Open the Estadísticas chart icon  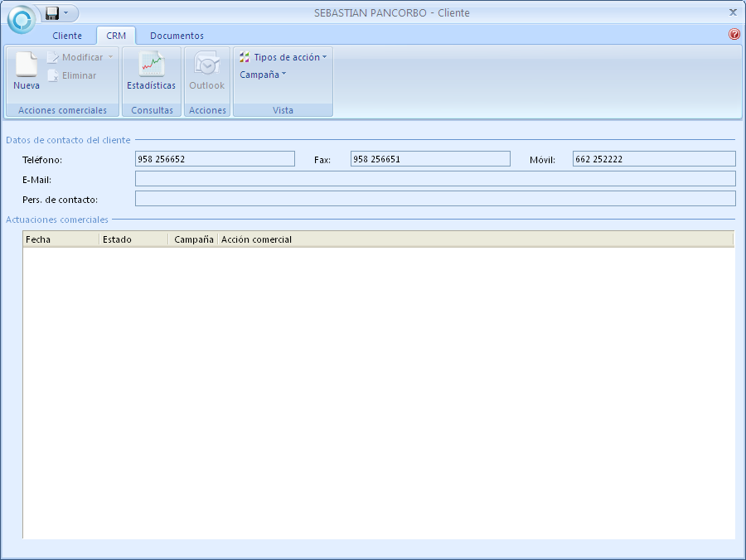click(151, 65)
